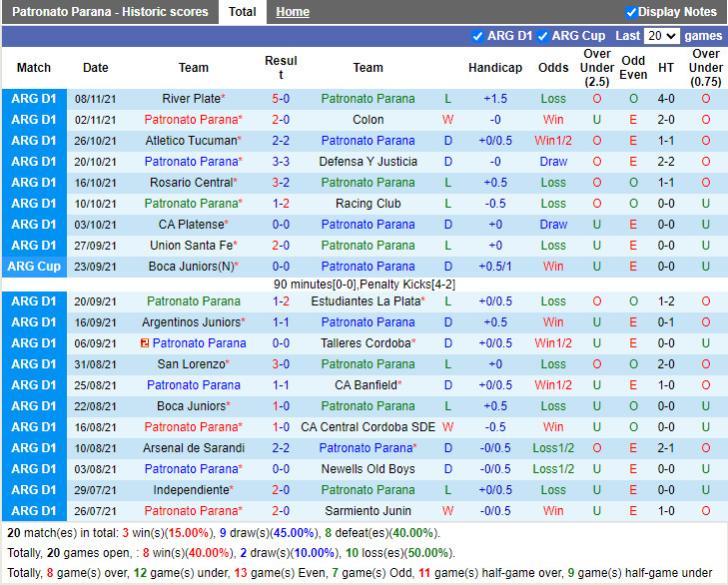Open the Sarmiento Junin team link
728x585 pixels.
coord(367,511)
